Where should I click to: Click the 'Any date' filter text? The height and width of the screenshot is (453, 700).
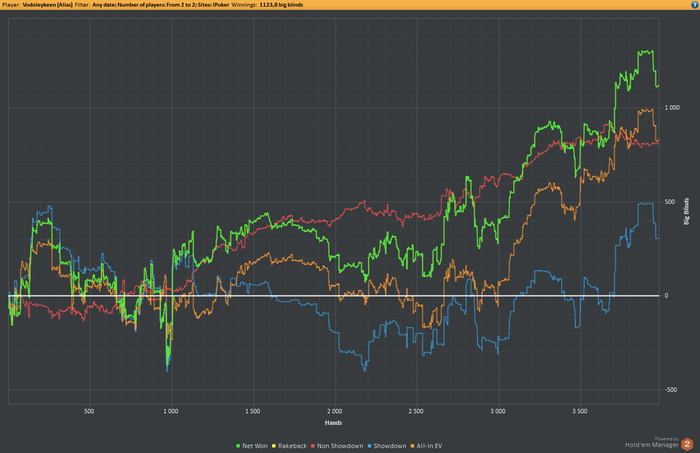click(104, 5)
